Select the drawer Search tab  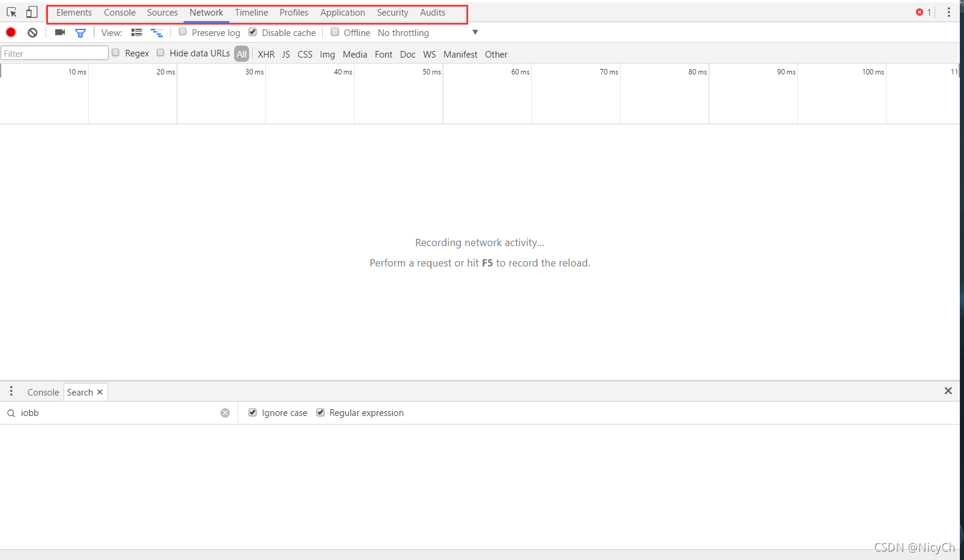coord(80,393)
